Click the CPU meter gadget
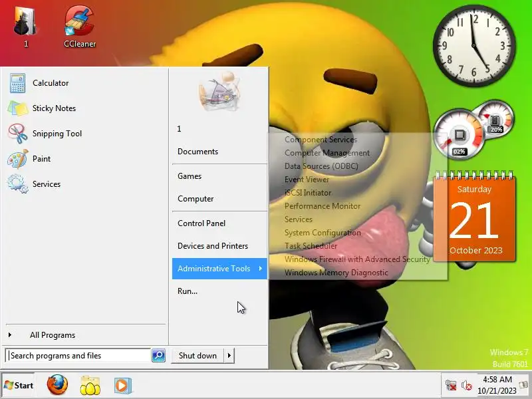Viewport: 532px width, 399px height. (459, 134)
